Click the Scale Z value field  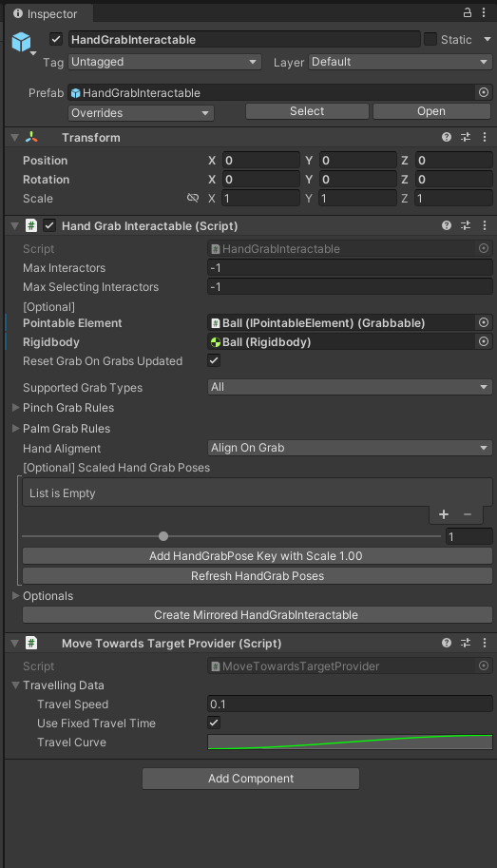tap(454, 198)
